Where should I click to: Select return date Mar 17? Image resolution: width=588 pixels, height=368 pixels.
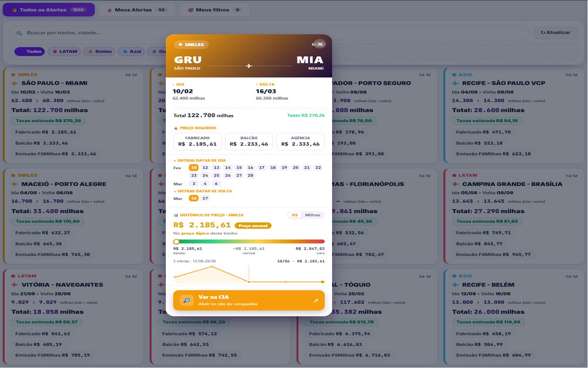tap(205, 199)
